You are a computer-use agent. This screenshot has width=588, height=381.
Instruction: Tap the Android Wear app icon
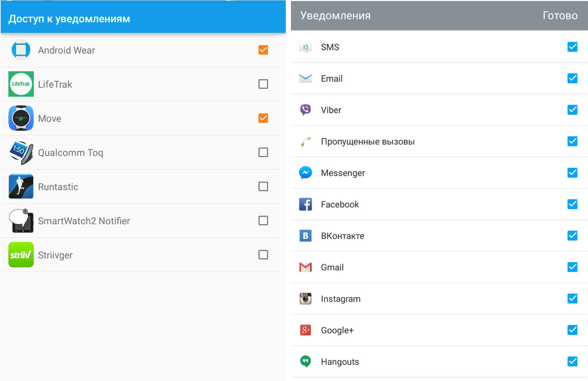(x=21, y=50)
